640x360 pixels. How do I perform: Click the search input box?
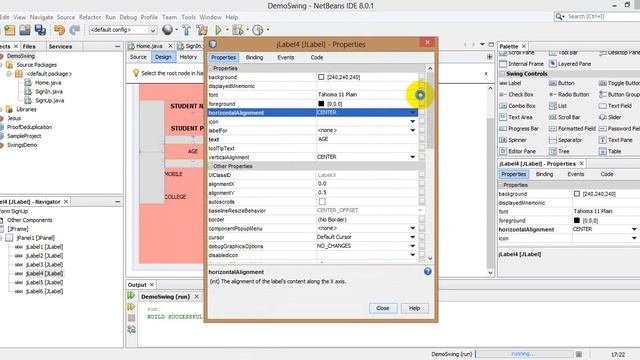pos(603,17)
